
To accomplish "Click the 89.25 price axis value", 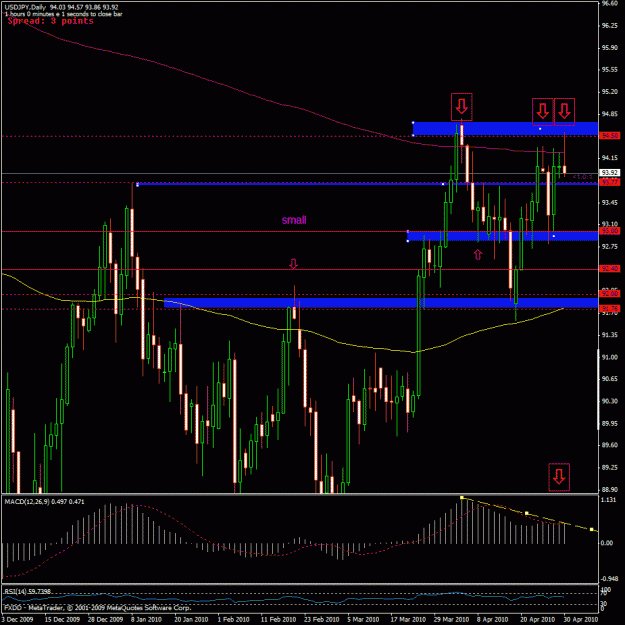I will [609, 467].
